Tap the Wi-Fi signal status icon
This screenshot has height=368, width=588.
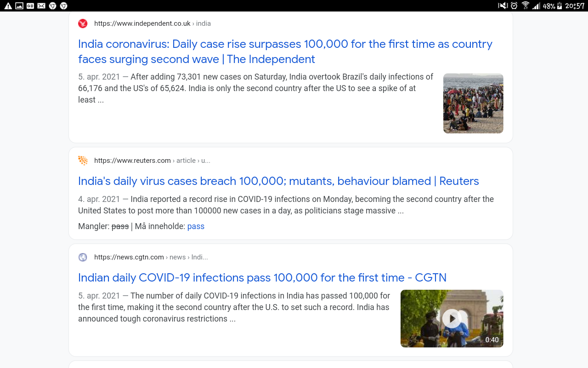pyautogui.click(x=526, y=6)
